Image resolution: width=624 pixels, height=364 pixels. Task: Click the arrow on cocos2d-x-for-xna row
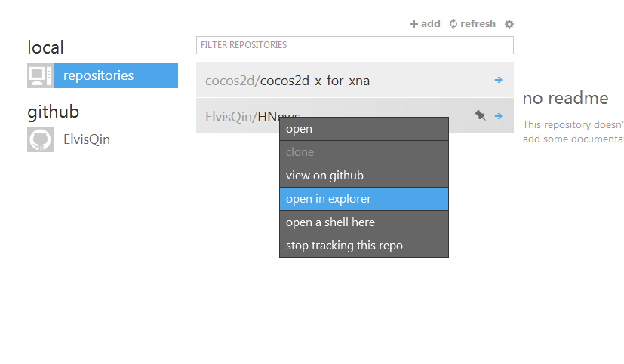(499, 80)
